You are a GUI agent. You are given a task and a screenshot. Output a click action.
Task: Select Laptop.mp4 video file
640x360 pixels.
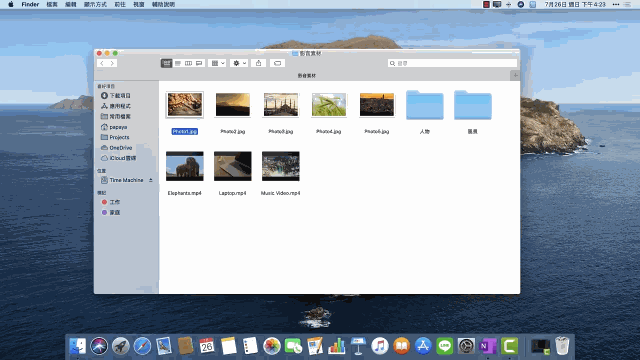[x=233, y=166]
